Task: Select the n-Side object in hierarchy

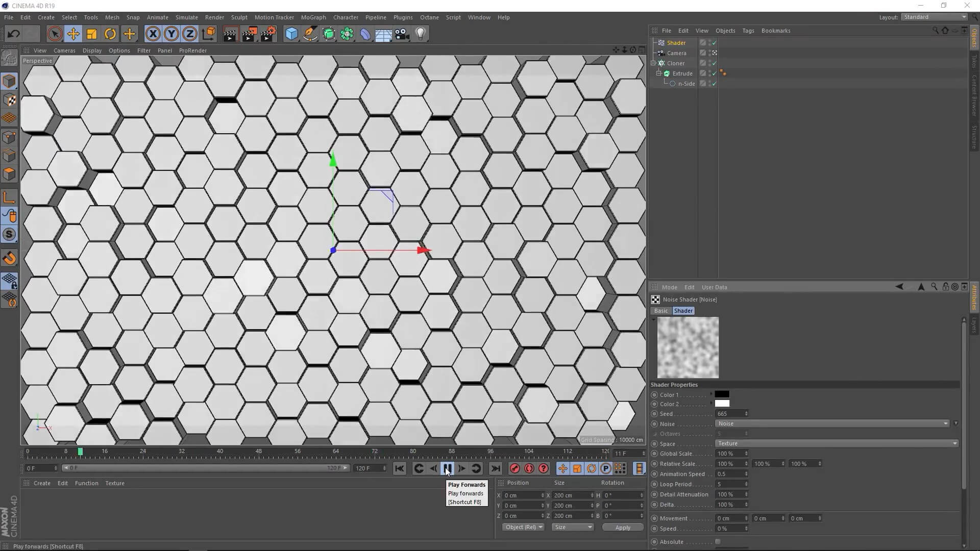Action: pyautogui.click(x=686, y=84)
